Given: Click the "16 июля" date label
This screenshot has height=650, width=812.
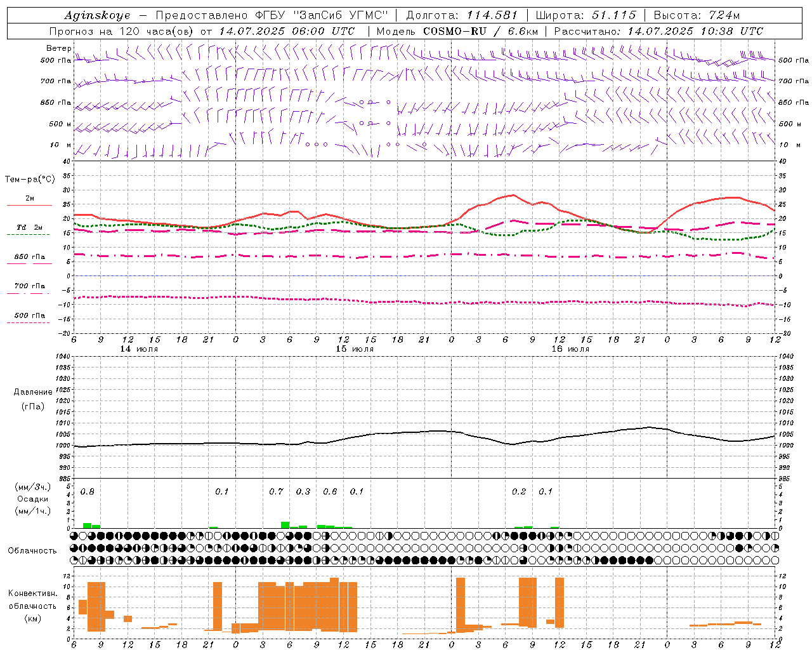Looking at the screenshot, I should pos(570,349).
